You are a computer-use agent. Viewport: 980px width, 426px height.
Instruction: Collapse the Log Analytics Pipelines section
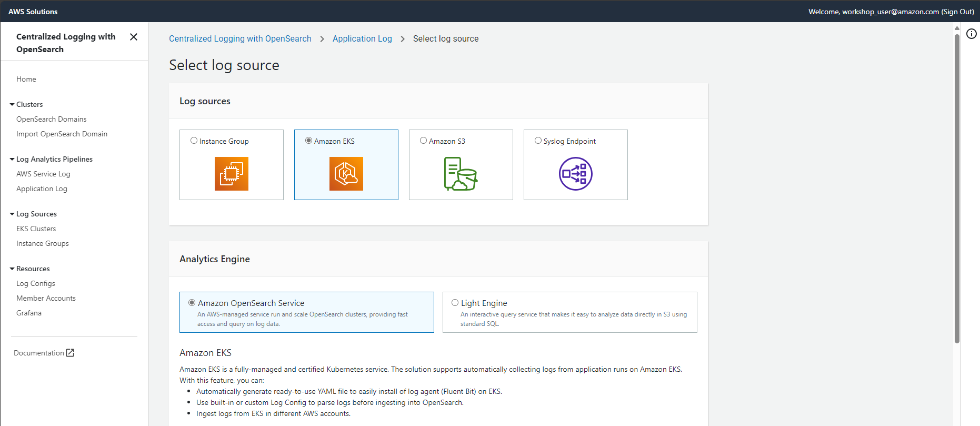pos(12,159)
